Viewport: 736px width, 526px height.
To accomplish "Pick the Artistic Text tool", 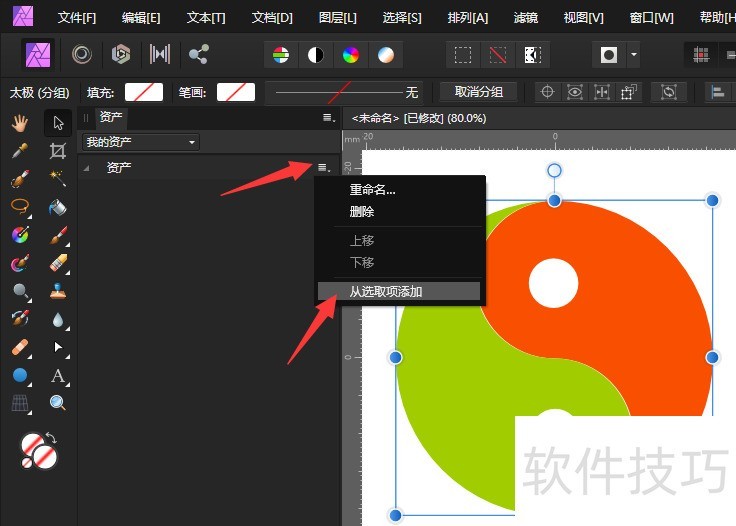I will (x=58, y=376).
